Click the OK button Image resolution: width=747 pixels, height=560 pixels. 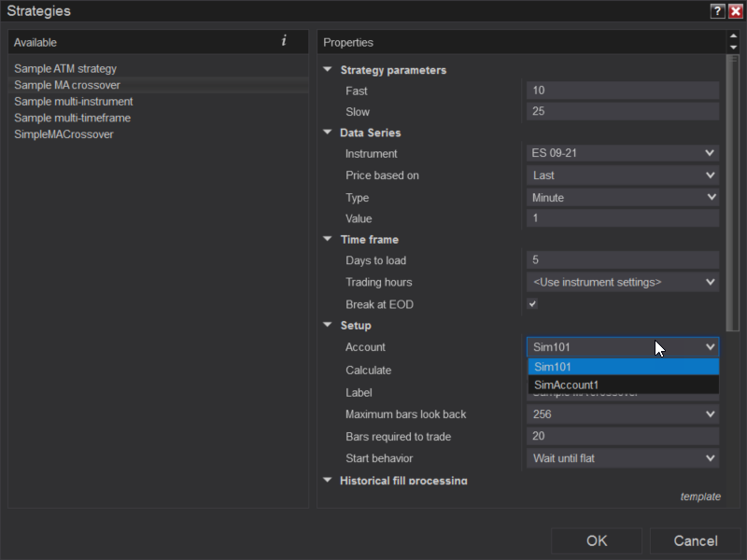(597, 540)
